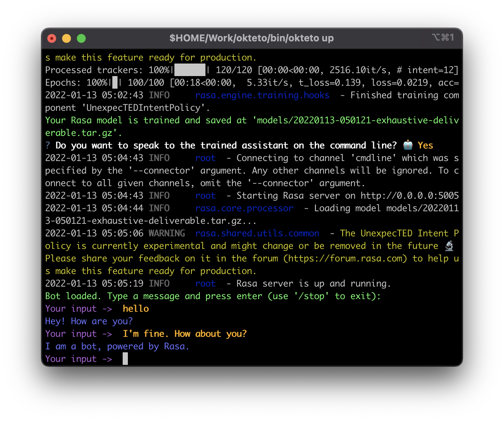This screenshot has width=504, height=421.
Task: Click the "# intent=12]" value
Action: point(428,70)
